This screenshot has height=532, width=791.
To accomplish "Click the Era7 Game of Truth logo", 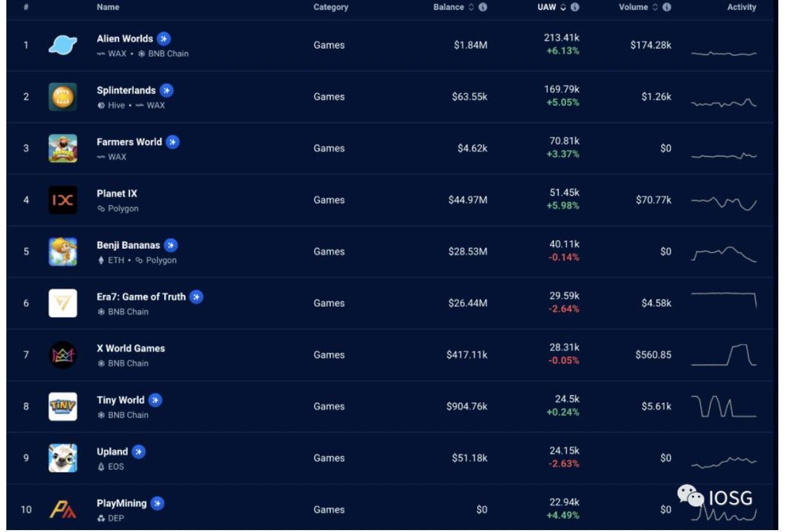I will 63,303.
